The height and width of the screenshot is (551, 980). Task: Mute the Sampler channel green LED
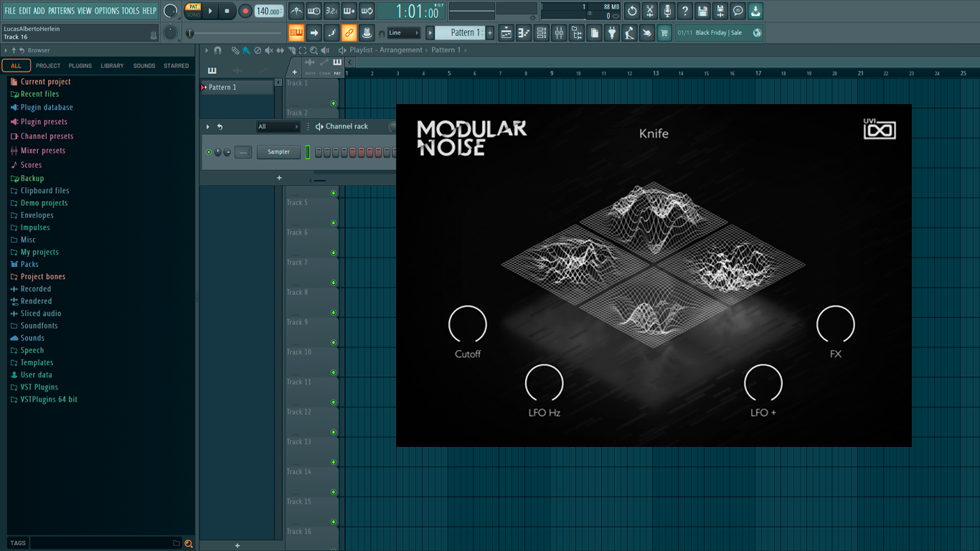click(x=209, y=152)
